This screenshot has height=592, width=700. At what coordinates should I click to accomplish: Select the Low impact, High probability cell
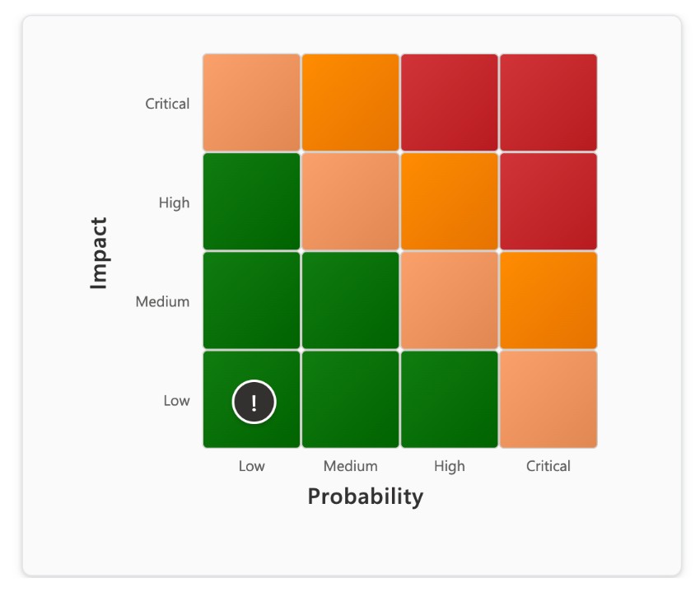point(450,399)
